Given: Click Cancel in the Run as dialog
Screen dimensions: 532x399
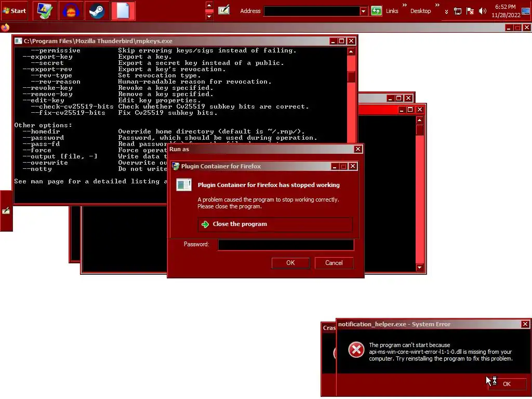Looking at the screenshot, I should click(x=334, y=263).
